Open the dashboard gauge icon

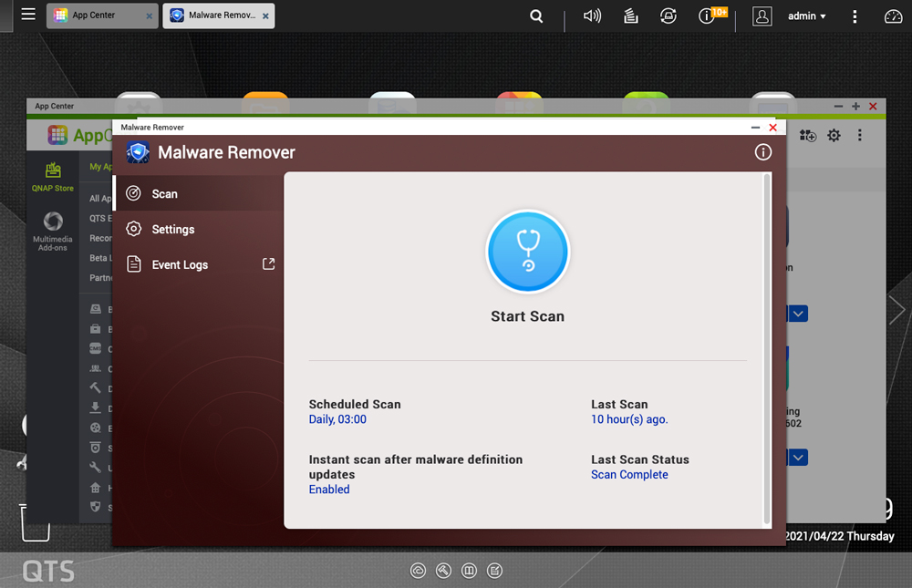[x=893, y=16]
